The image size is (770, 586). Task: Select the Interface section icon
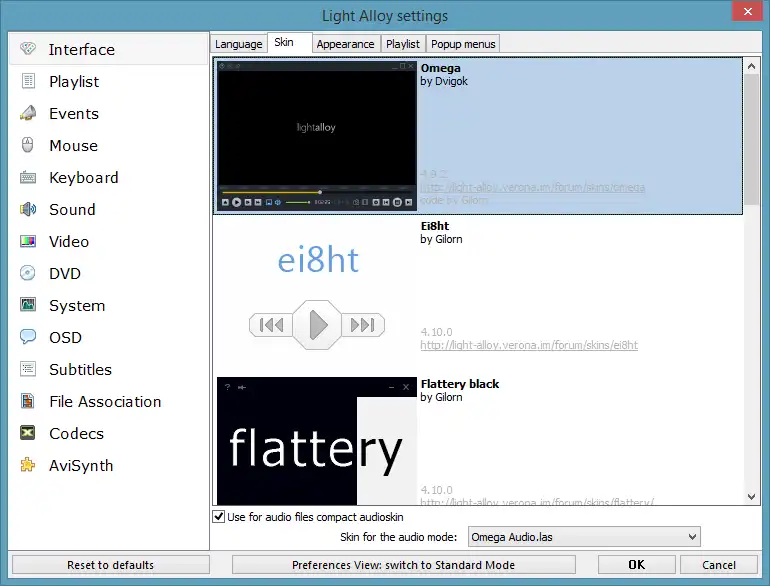tap(28, 49)
